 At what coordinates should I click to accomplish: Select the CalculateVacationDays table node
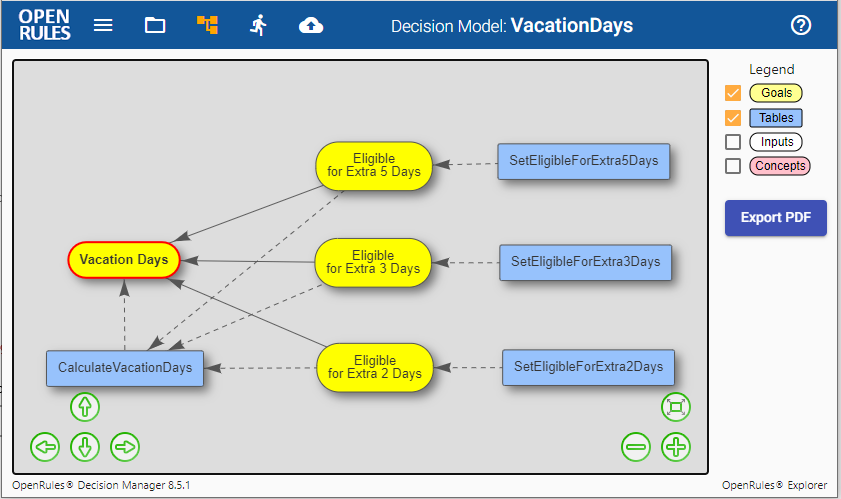[x=125, y=368]
